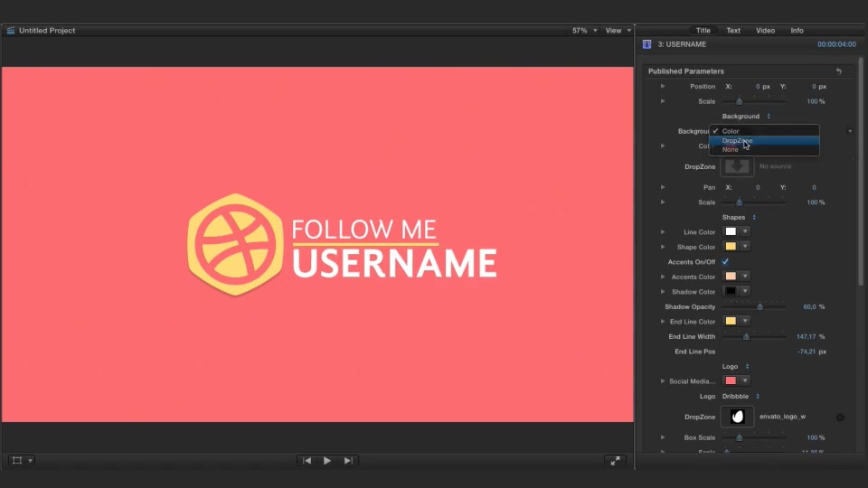868x488 pixels.
Task: Expand the Pan parameter triangle
Action: (663, 187)
